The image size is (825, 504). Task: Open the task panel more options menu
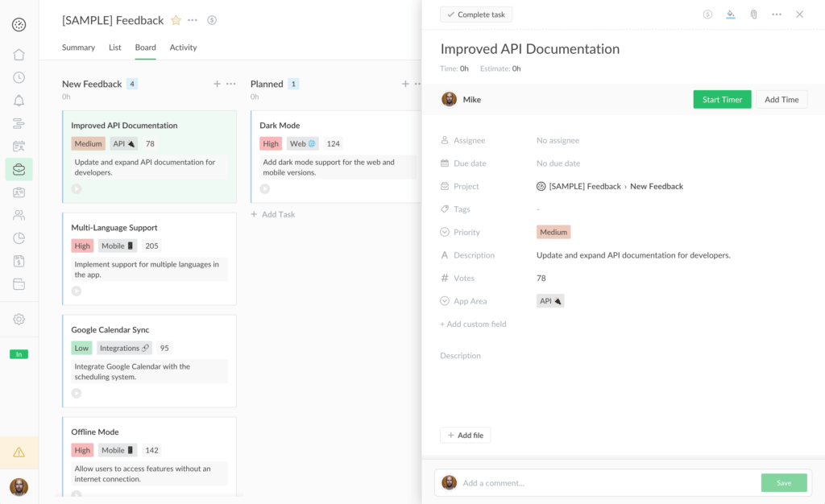(x=776, y=14)
